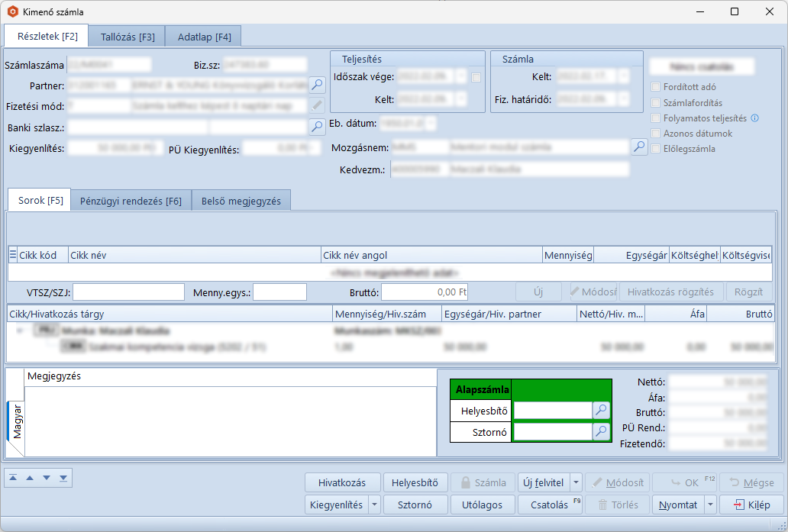Toggle the Fordított adó checkbox

[x=655, y=87]
